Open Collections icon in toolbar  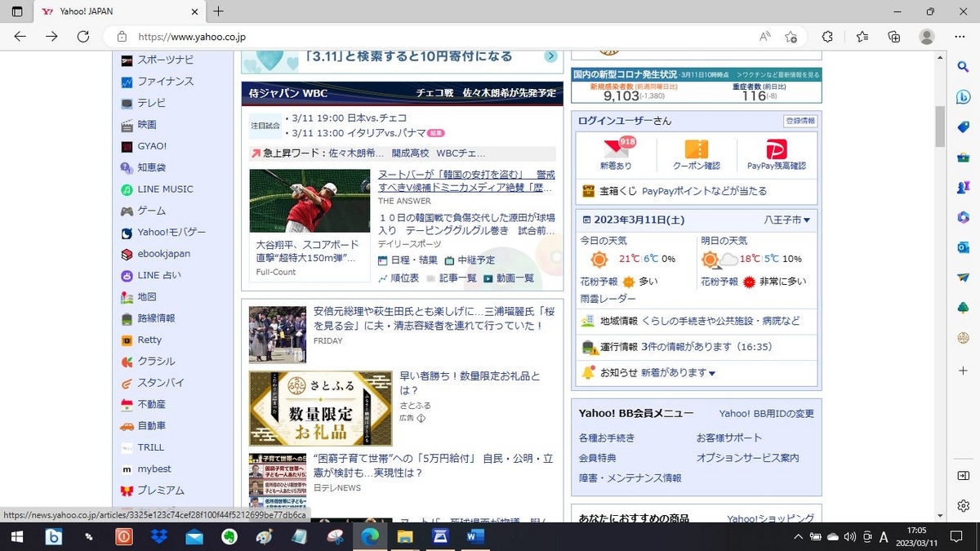894,37
